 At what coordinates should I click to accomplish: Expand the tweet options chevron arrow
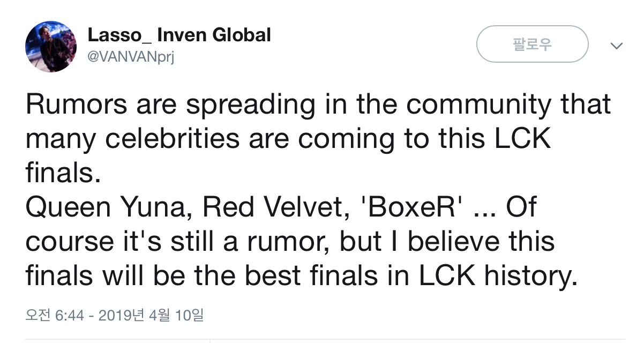click(617, 46)
